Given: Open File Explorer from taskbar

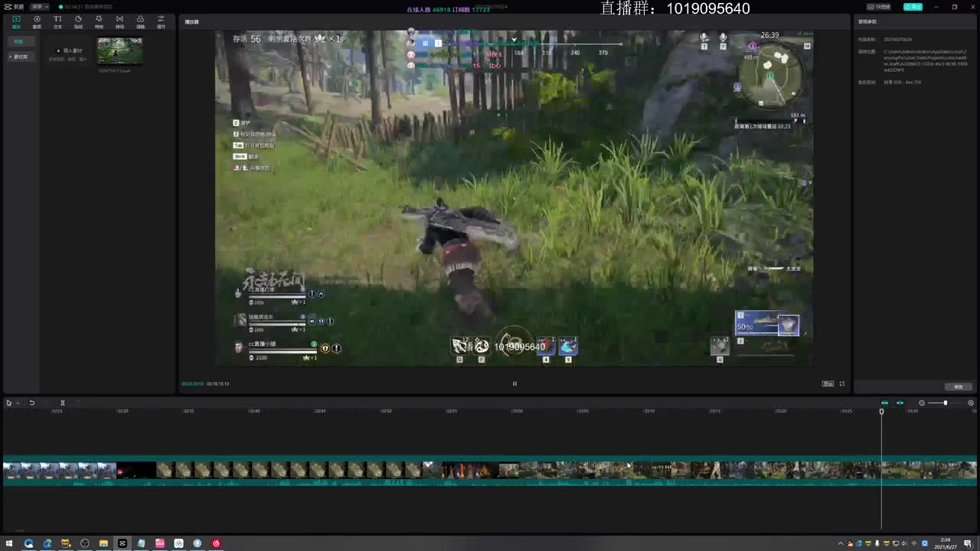Looking at the screenshot, I should pos(103,543).
